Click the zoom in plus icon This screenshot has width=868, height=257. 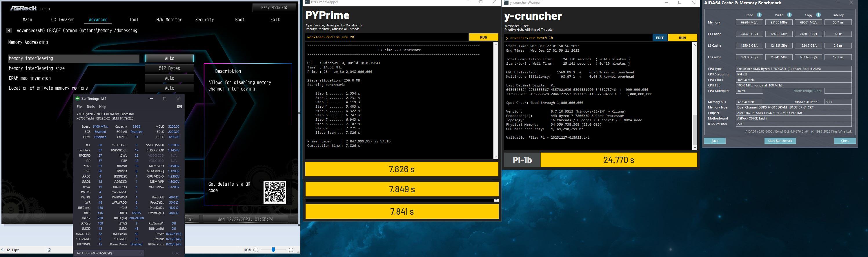click(x=291, y=250)
